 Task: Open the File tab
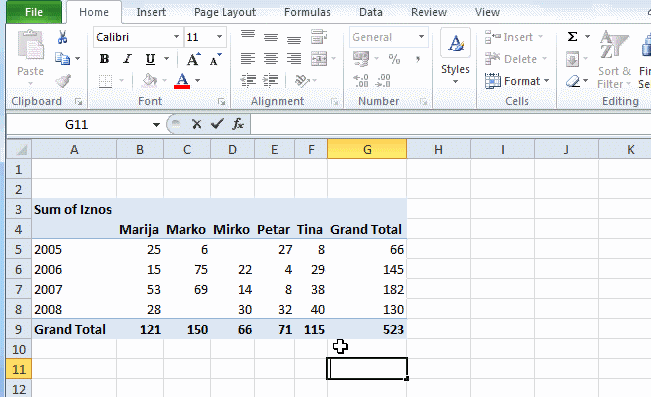34,12
